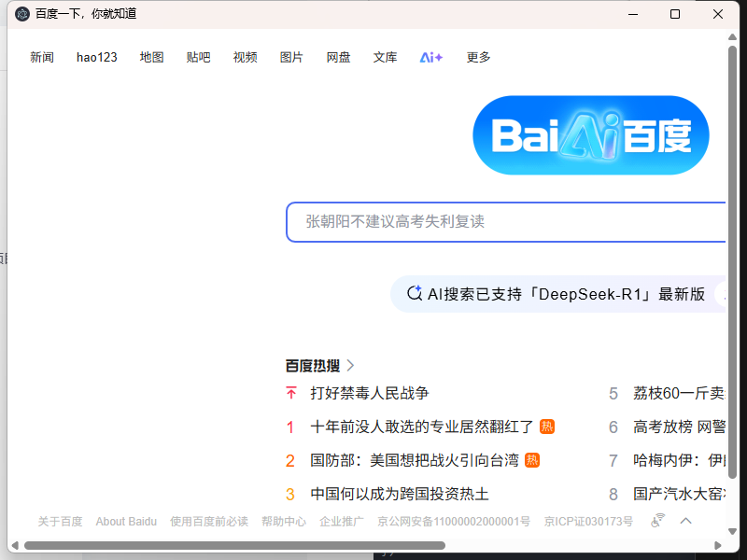Open 网盘 in the top navigation
The image size is (747, 560).
point(338,58)
